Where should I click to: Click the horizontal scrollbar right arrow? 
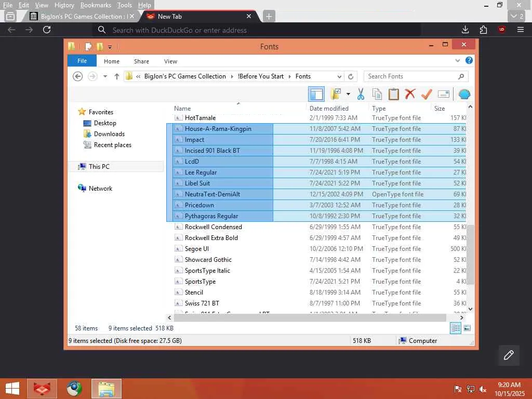click(x=461, y=317)
